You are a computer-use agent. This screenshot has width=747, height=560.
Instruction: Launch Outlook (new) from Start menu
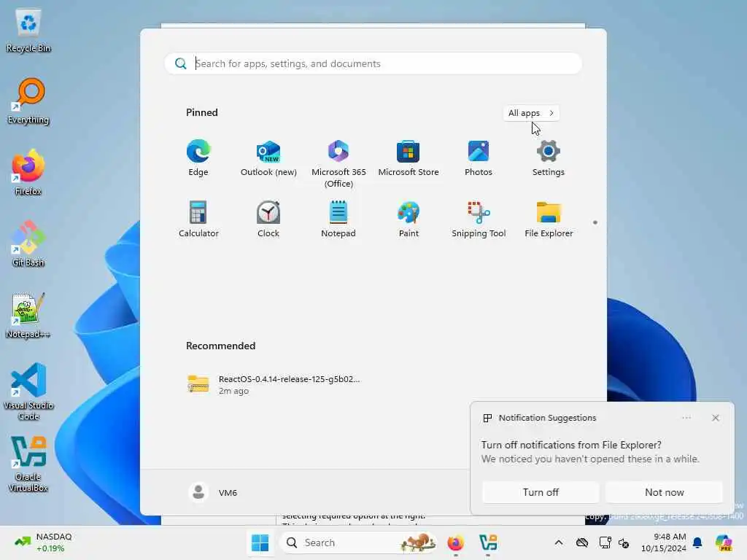[268, 158]
